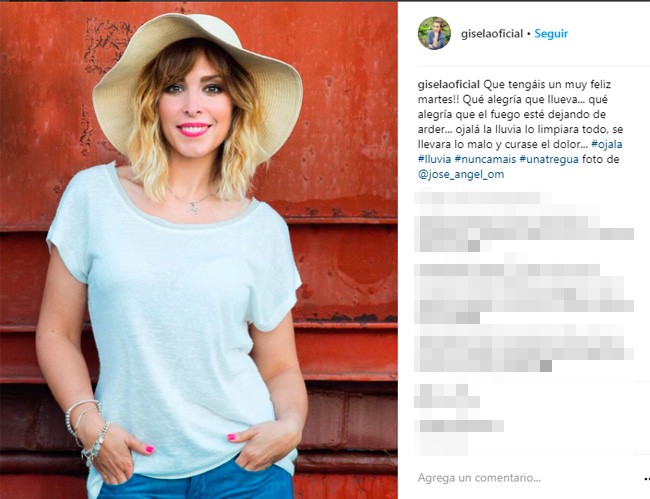Open the #nuncamais hashtag
Viewport: 650px width, 499px height.
485,159
